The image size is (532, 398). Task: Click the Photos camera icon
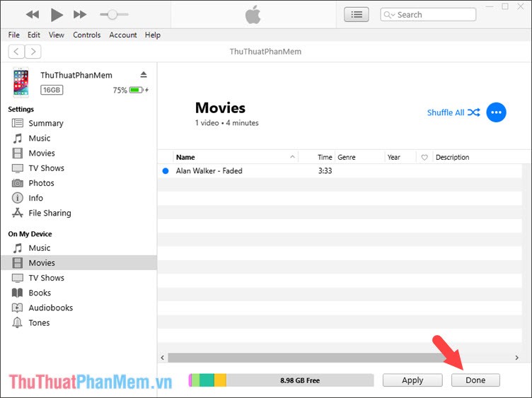(x=18, y=183)
